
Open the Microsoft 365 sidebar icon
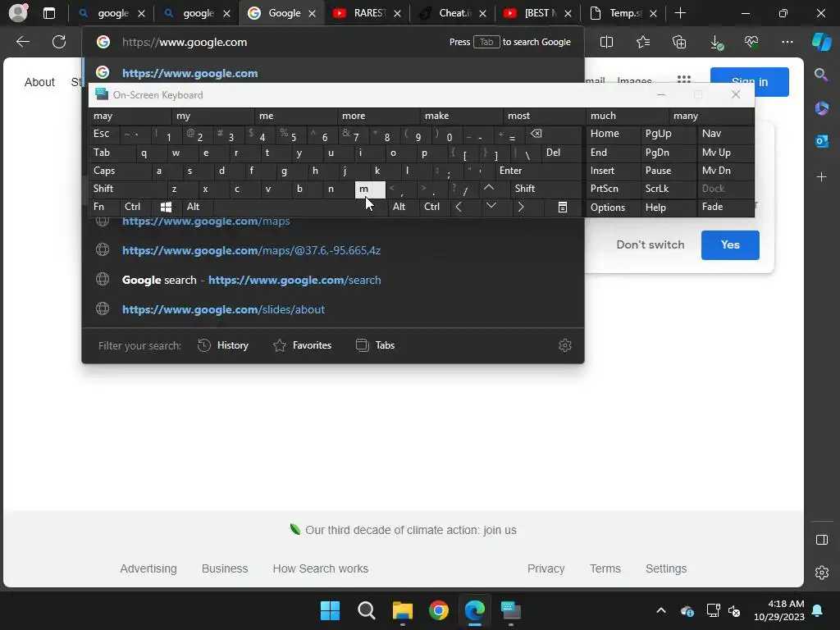point(821,108)
